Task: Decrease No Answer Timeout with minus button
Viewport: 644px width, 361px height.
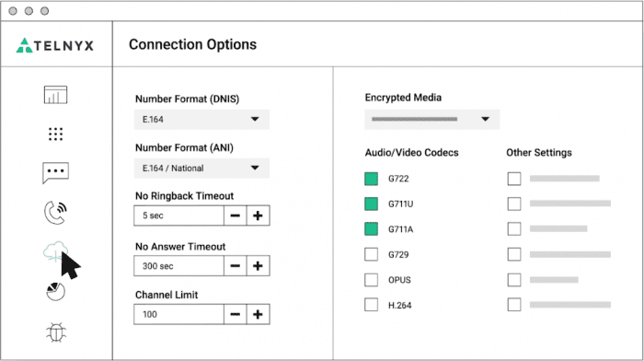Action: 236,266
